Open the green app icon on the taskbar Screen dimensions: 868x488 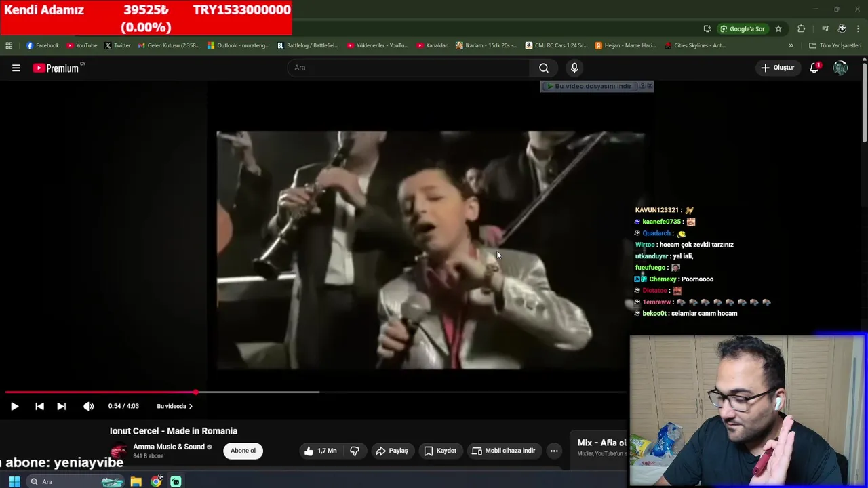[x=176, y=481]
